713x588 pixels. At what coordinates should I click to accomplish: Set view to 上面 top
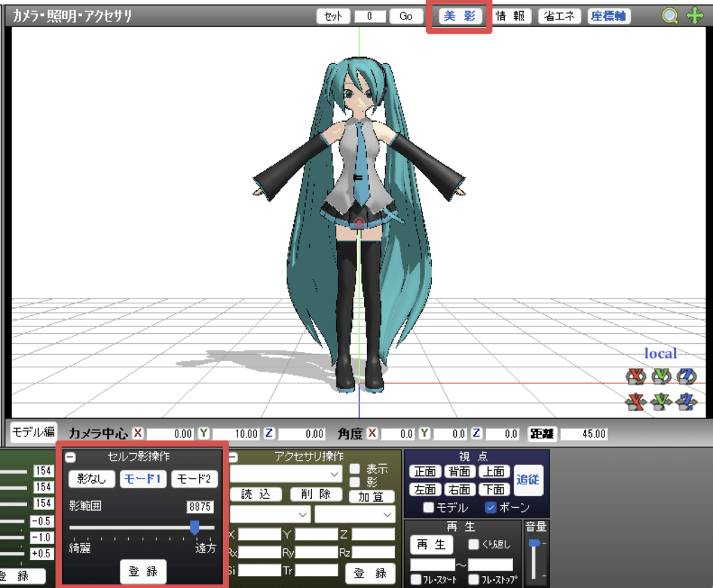(494, 472)
